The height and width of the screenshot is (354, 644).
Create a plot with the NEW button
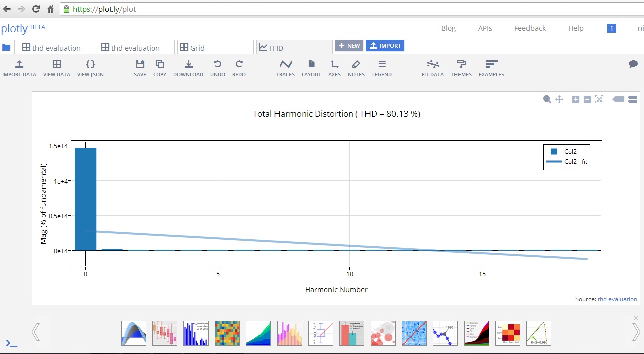tap(349, 45)
